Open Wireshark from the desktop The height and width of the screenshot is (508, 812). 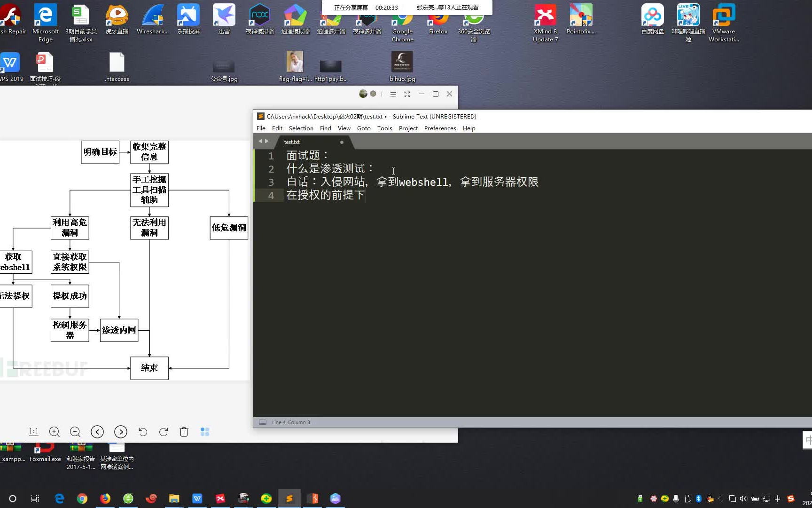[x=152, y=19]
